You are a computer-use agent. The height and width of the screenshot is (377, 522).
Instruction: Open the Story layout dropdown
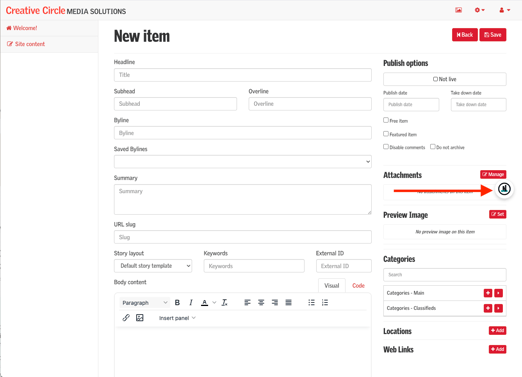(153, 266)
